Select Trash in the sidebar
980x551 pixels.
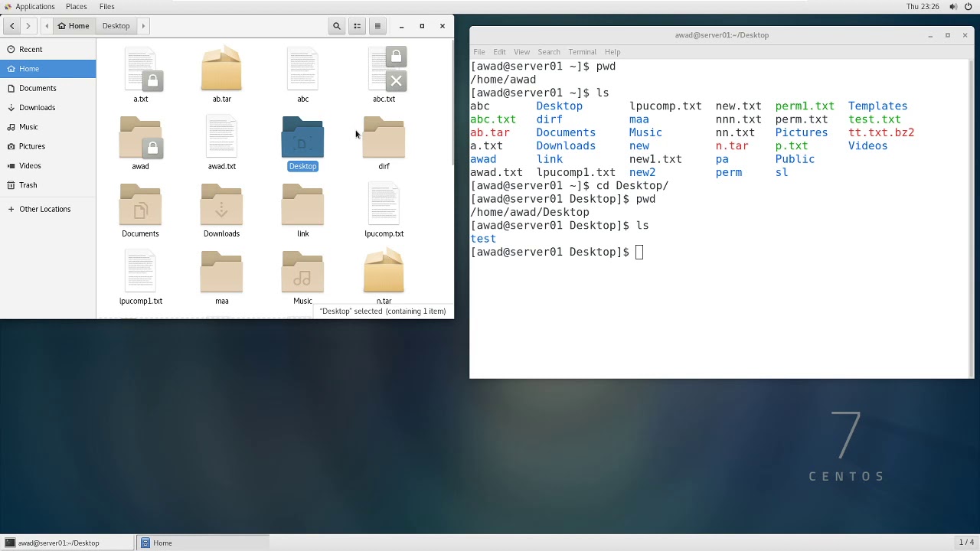[x=47, y=185]
